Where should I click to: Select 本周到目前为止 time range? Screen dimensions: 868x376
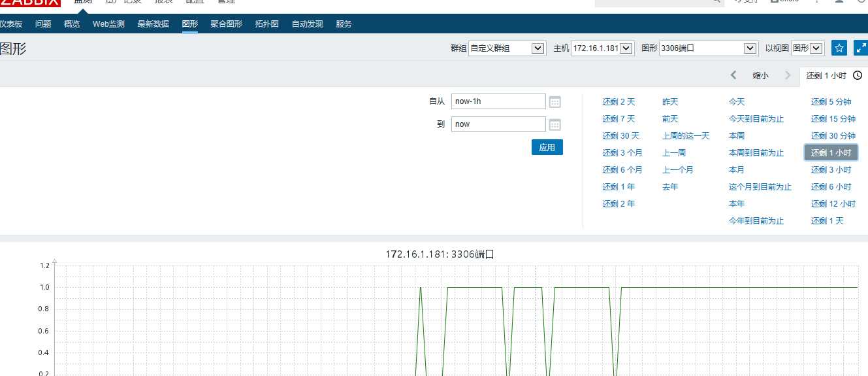(x=756, y=153)
